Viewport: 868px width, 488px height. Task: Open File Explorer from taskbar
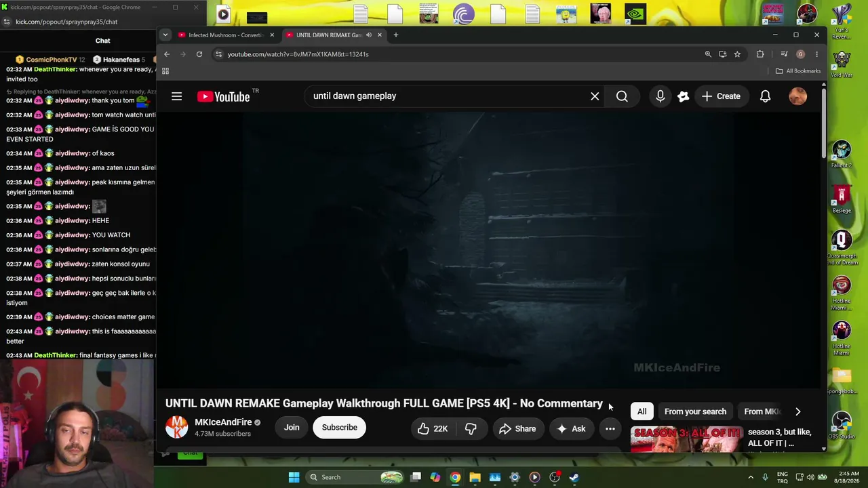(475, 477)
